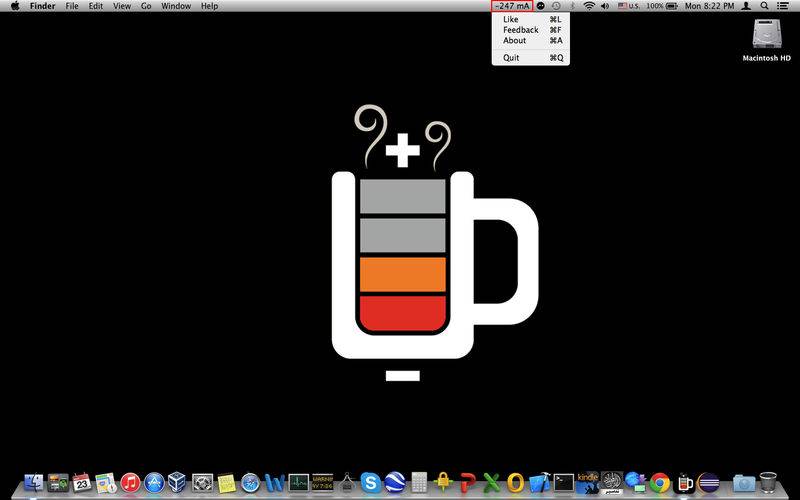Open the volume control in menu bar

(605, 6)
